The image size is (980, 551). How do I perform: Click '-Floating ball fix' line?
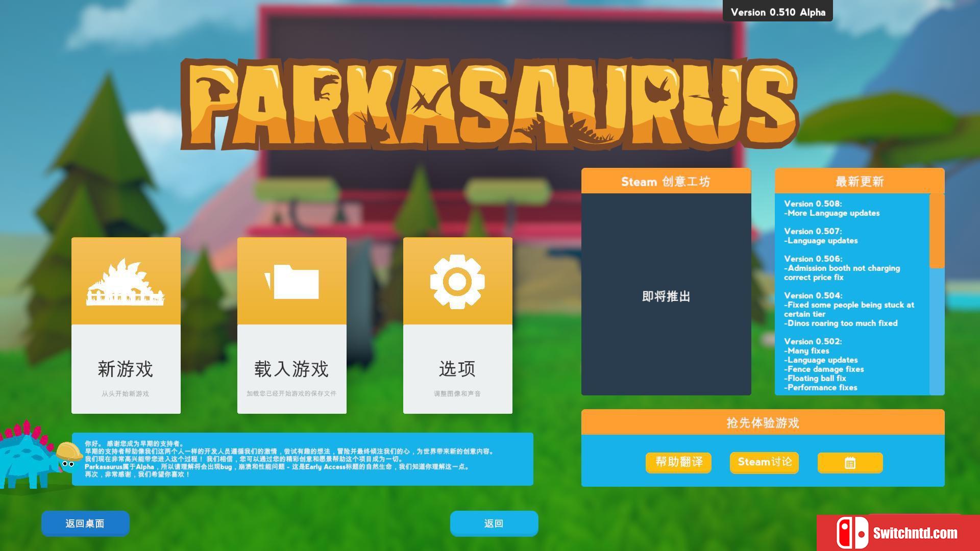[x=815, y=378]
